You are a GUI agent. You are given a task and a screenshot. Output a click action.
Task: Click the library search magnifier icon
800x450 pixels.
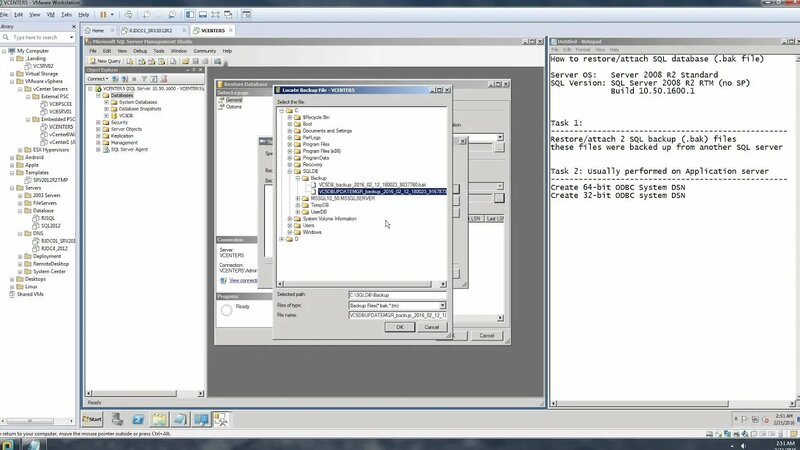(x=6, y=37)
